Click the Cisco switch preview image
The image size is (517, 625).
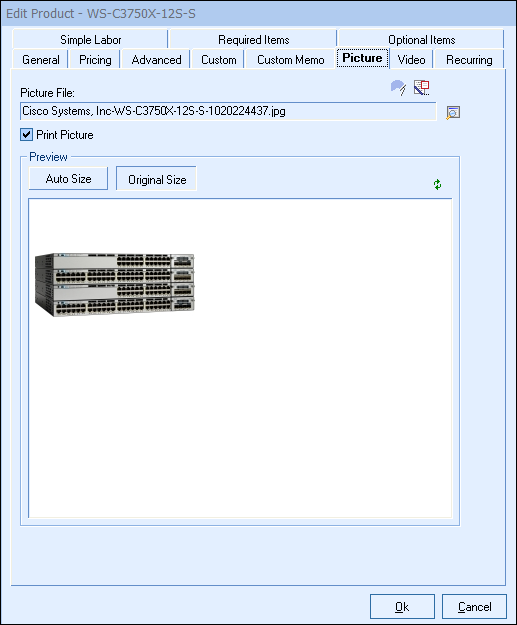[x=114, y=284]
